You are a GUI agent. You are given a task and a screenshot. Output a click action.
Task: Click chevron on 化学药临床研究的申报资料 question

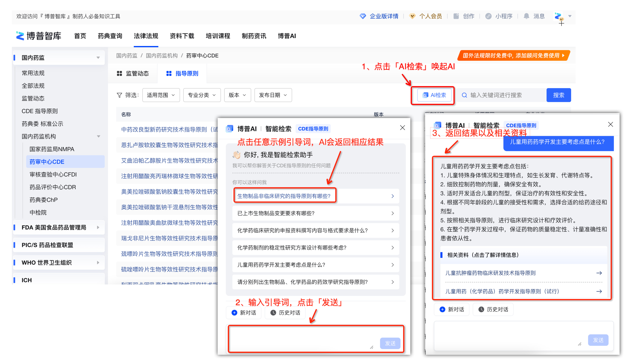[x=393, y=230]
